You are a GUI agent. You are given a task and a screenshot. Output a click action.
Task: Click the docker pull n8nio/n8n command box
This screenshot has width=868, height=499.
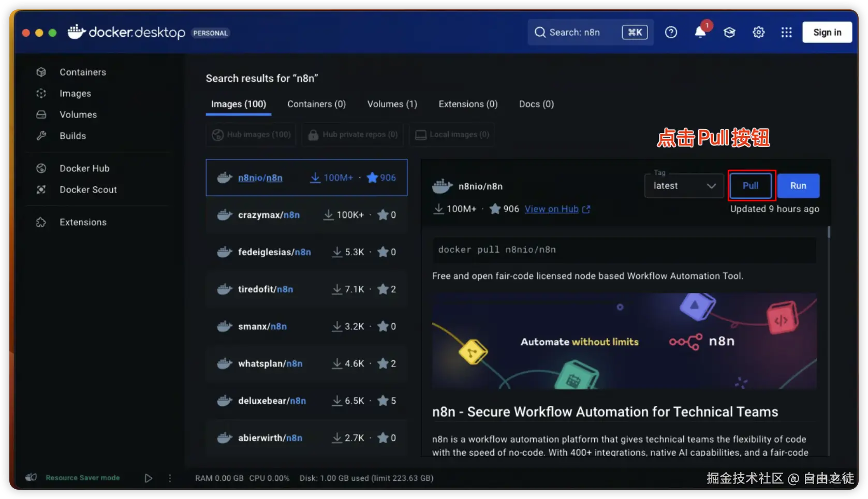(x=624, y=250)
